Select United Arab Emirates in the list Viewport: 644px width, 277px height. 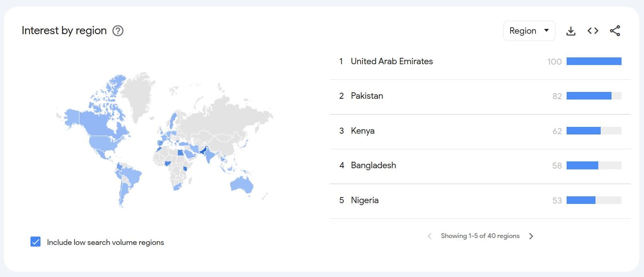click(x=392, y=61)
